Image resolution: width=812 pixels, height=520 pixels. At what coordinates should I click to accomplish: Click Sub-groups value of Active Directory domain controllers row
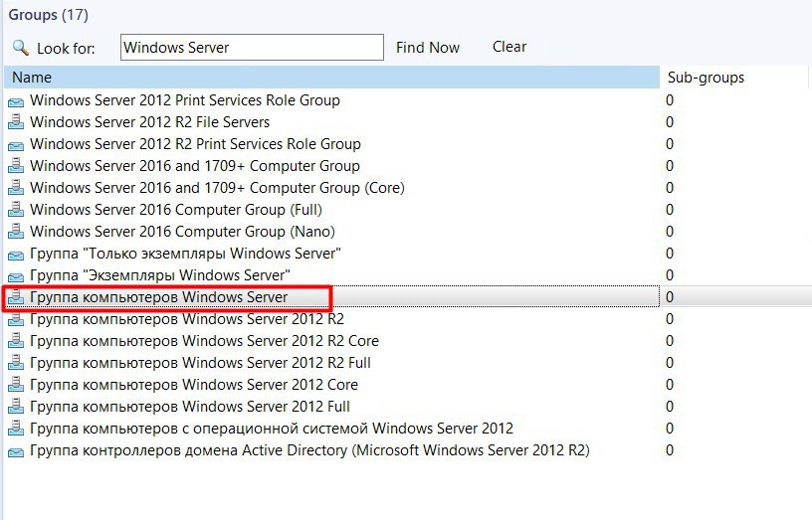pyautogui.click(x=670, y=450)
